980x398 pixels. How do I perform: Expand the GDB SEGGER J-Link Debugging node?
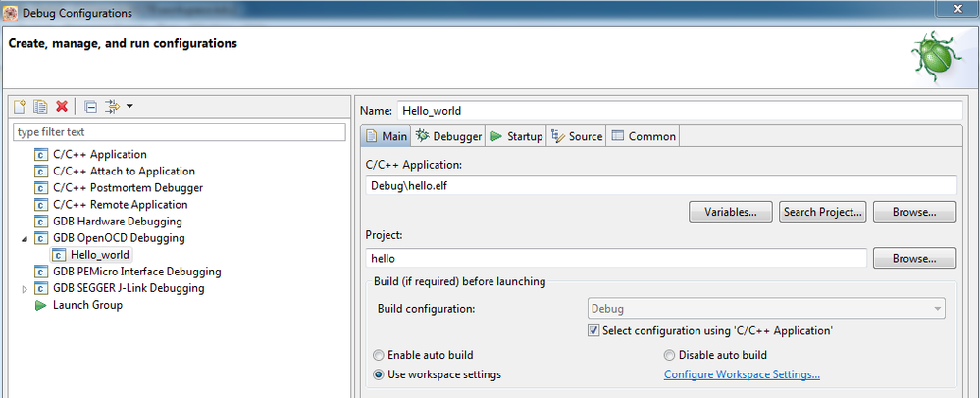[25, 289]
